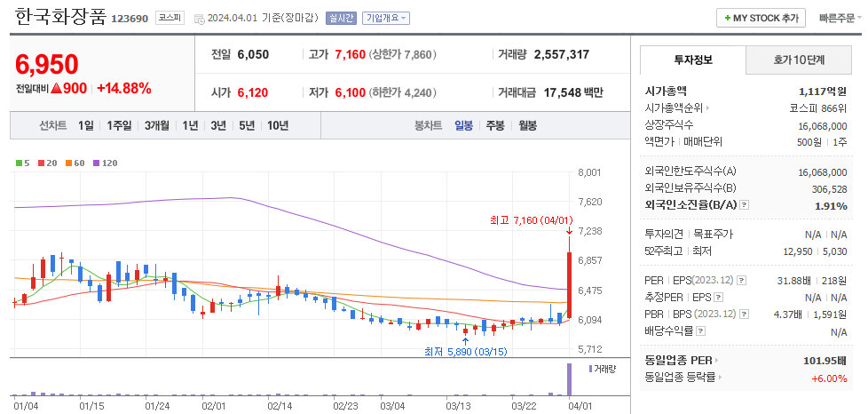Viewport: 868px width, 414px height.
Task: Select the 3개월 line chart period
Action: (157, 126)
